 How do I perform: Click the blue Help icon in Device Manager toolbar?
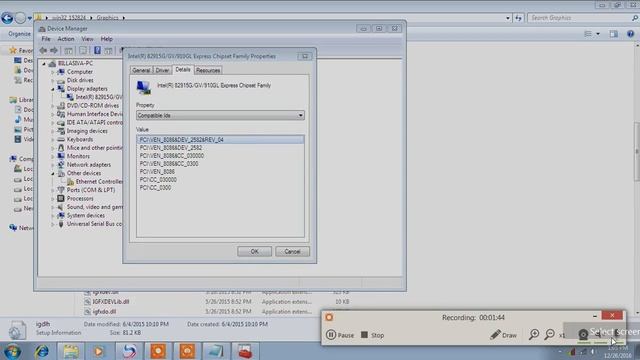[x=97, y=50]
